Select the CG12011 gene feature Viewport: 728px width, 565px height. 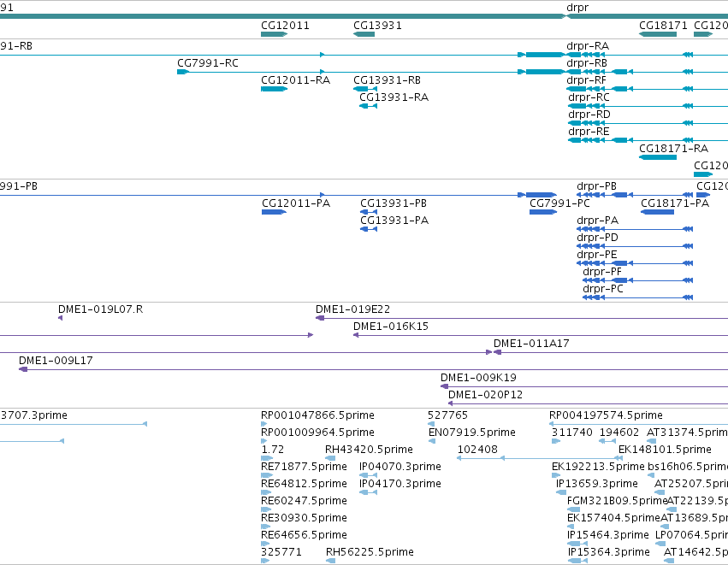click(x=274, y=34)
